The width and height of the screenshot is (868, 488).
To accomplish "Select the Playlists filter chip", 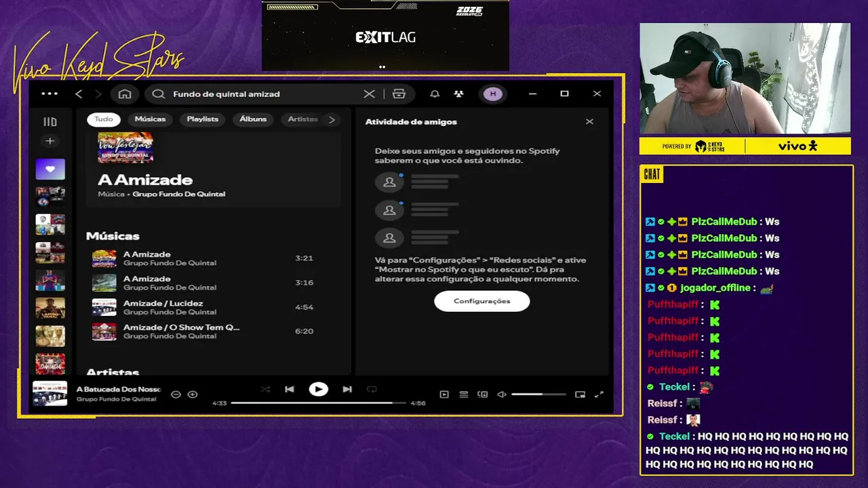I will click(203, 119).
